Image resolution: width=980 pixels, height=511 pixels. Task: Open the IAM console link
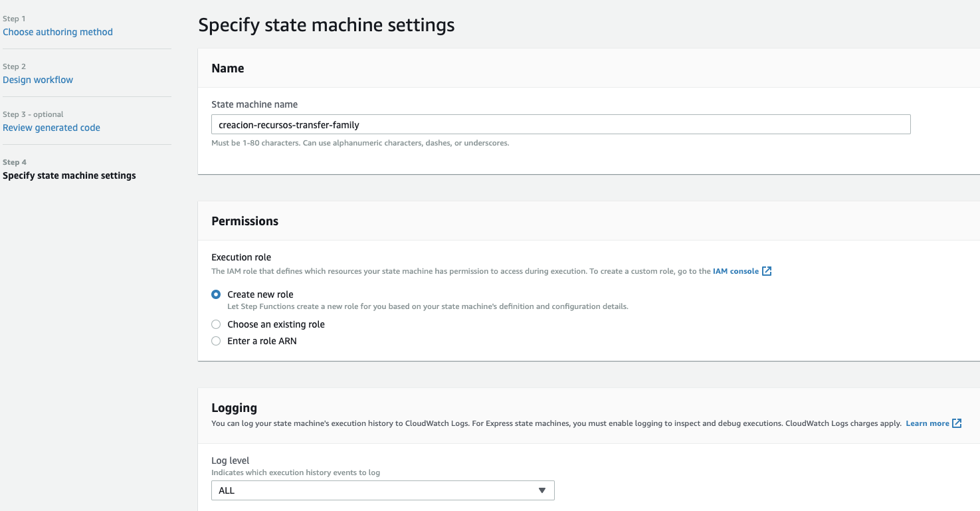pos(735,271)
